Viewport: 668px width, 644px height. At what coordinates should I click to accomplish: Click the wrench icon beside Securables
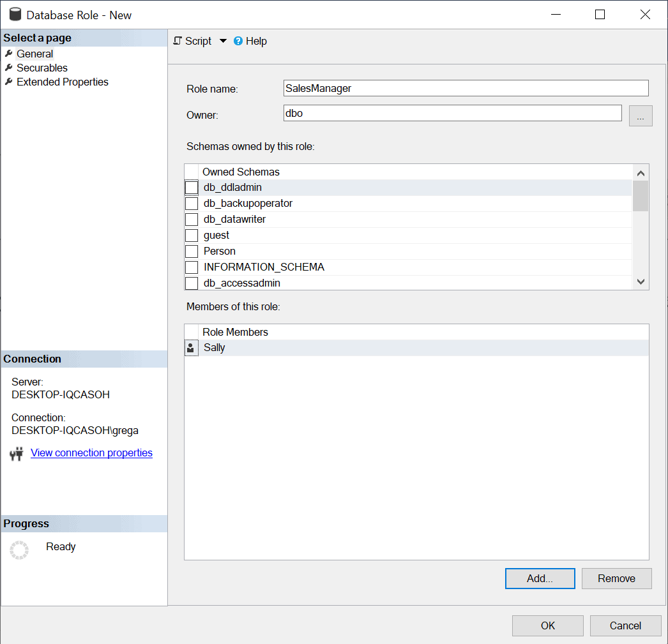coord(8,68)
